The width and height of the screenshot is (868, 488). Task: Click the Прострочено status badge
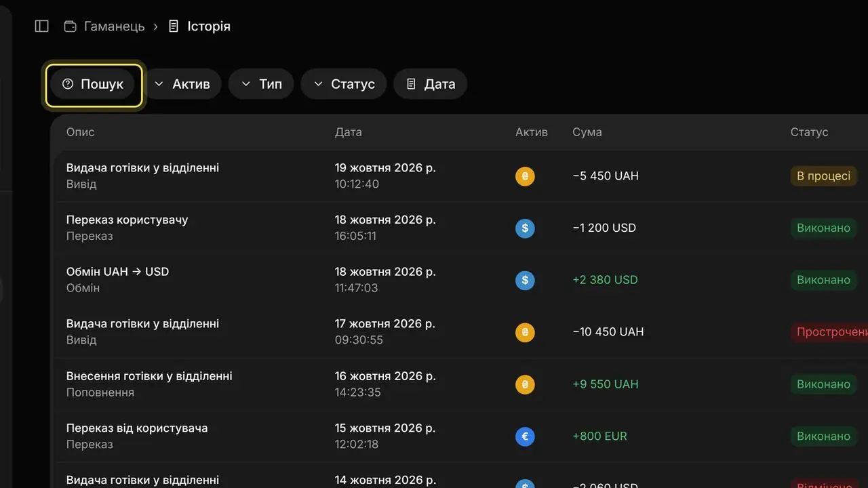(x=829, y=332)
